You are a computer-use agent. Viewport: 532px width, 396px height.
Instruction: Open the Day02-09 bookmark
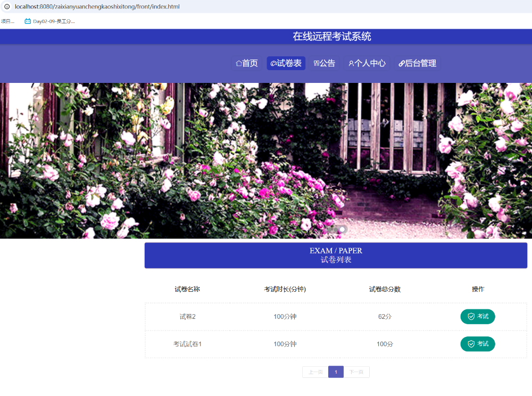[49, 21]
